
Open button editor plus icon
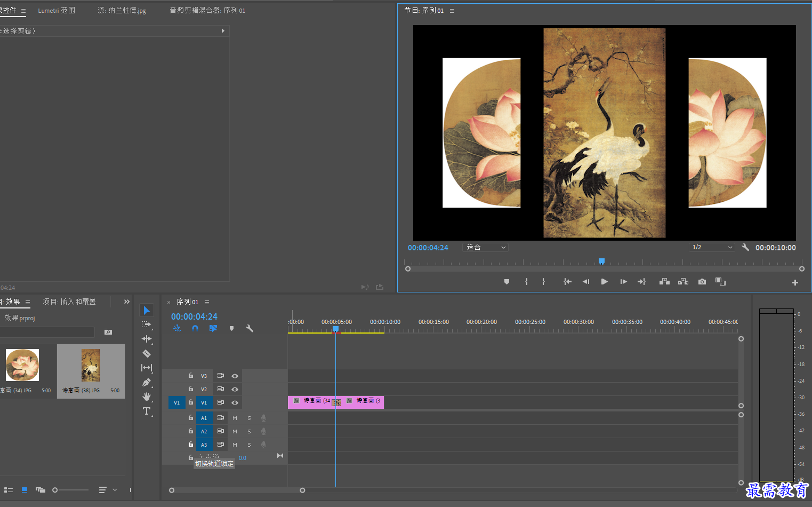795,282
